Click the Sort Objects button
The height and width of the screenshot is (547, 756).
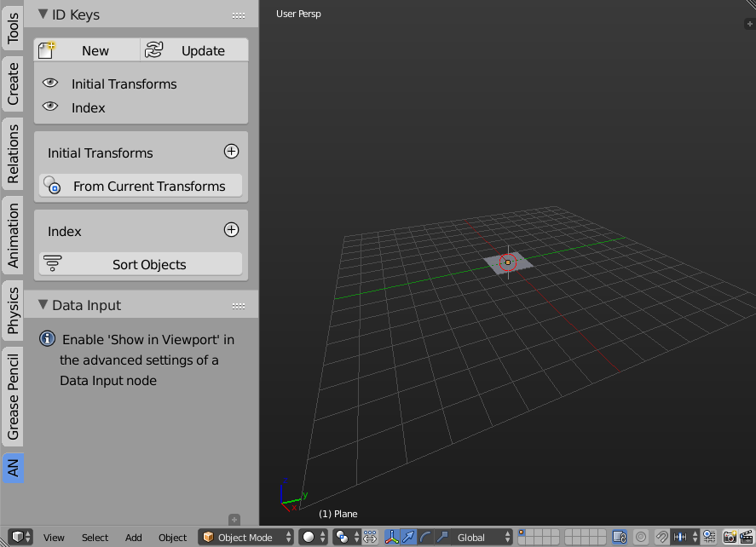point(141,265)
